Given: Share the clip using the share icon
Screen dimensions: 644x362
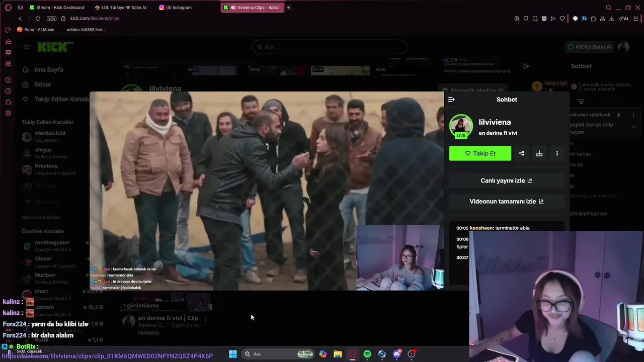Looking at the screenshot, I should 521,153.
